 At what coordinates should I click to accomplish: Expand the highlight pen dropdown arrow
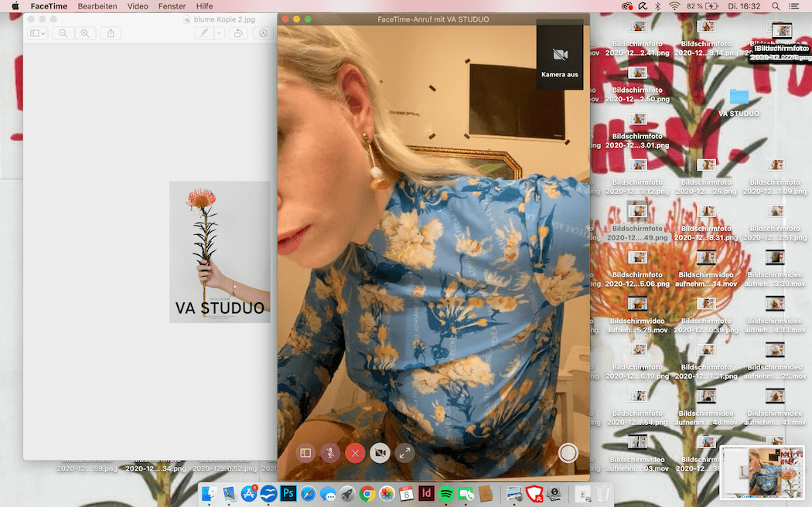pyautogui.click(x=220, y=33)
